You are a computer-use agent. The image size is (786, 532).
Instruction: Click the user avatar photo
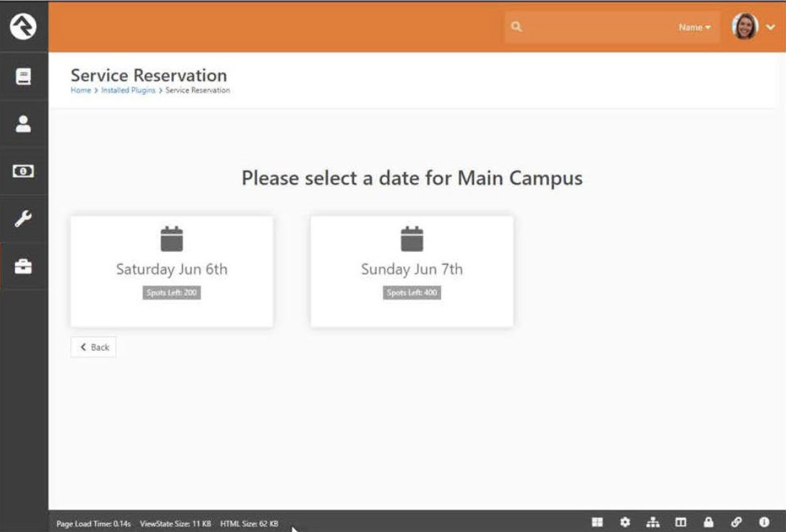click(x=745, y=27)
